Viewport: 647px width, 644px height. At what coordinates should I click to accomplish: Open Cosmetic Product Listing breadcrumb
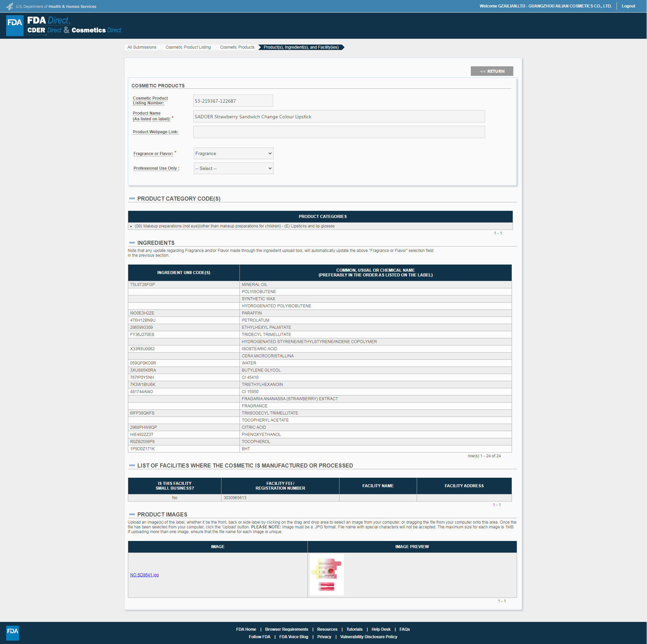tap(188, 47)
